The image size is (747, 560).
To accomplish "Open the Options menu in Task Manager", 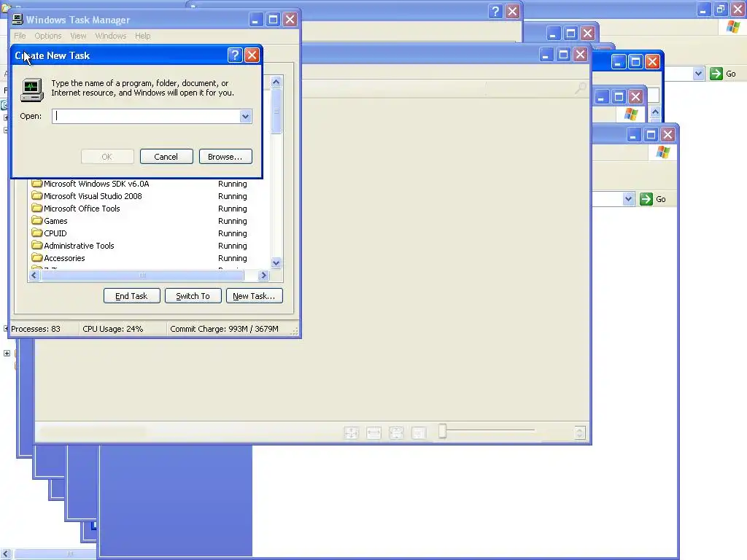I will [x=48, y=36].
